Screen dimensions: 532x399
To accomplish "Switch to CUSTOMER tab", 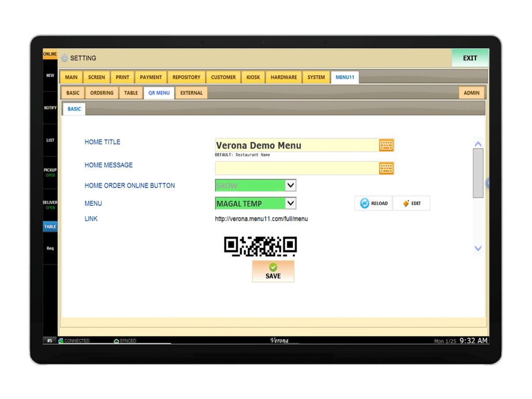I will 223,77.
